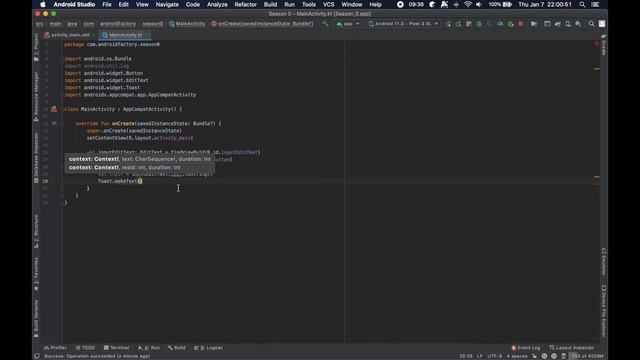Click the androidfactory breadcrumb segment

[118, 24]
